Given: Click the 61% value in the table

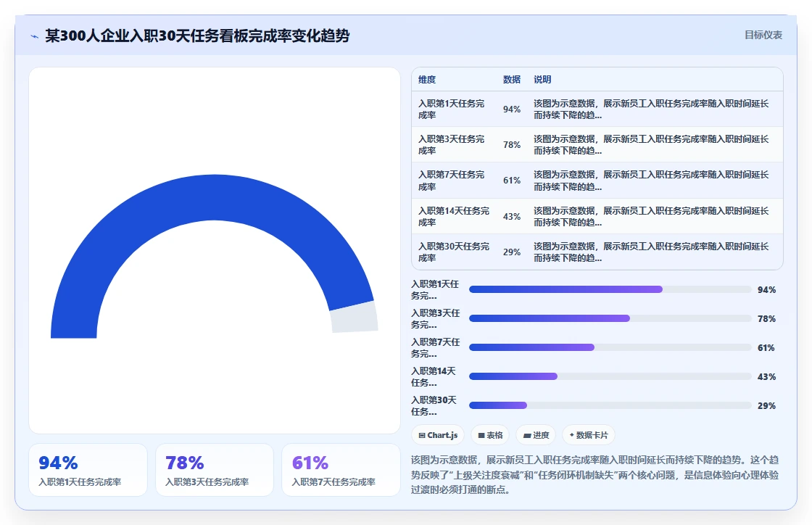Looking at the screenshot, I should pyautogui.click(x=512, y=181).
